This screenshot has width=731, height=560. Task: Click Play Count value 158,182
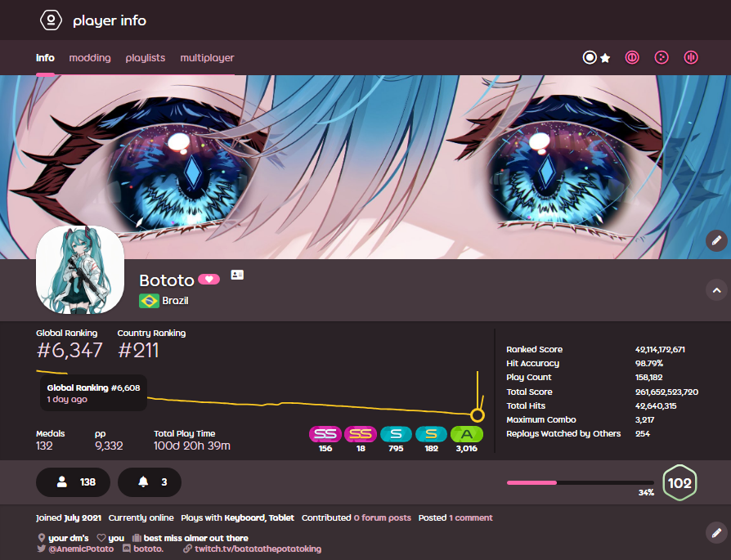(x=648, y=377)
